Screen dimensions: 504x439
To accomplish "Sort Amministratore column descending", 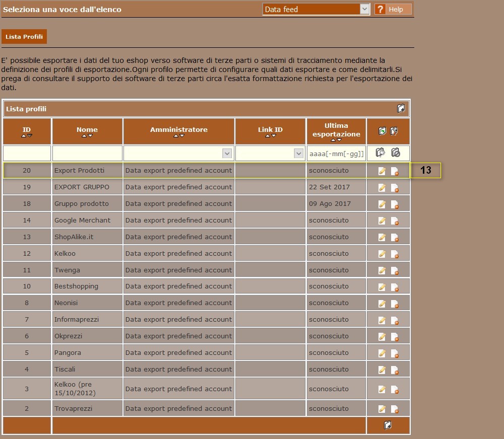I will [182, 136].
